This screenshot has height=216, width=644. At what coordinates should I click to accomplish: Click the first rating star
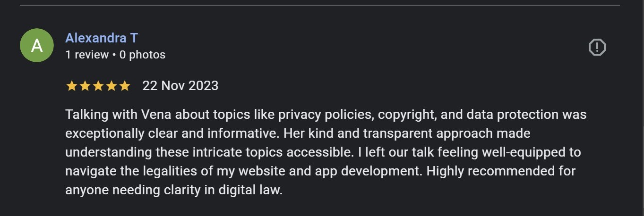[72, 86]
